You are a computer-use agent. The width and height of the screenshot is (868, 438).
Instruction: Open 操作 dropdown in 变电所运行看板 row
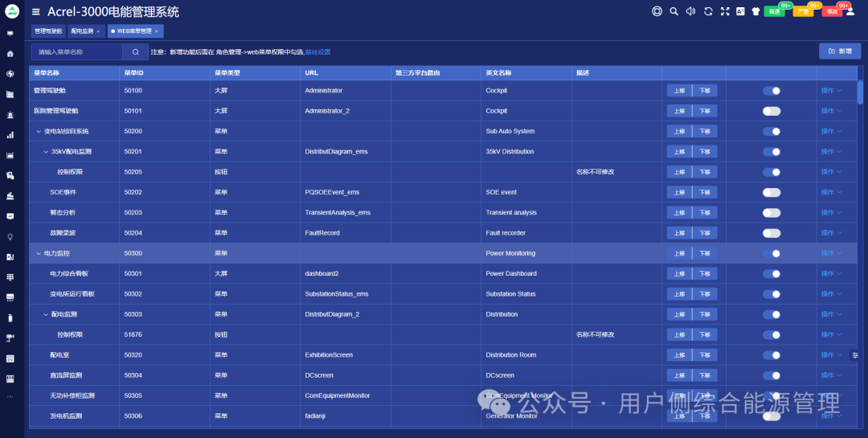click(831, 294)
